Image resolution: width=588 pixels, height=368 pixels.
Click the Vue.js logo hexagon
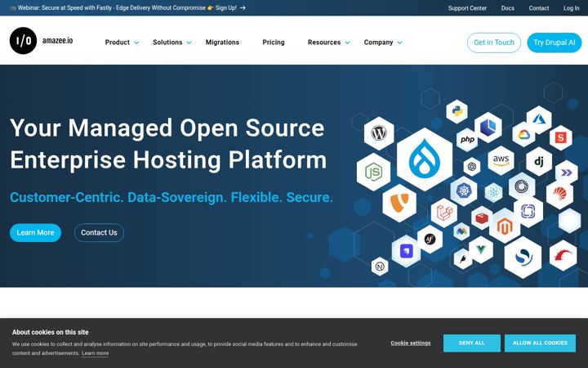tap(481, 249)
